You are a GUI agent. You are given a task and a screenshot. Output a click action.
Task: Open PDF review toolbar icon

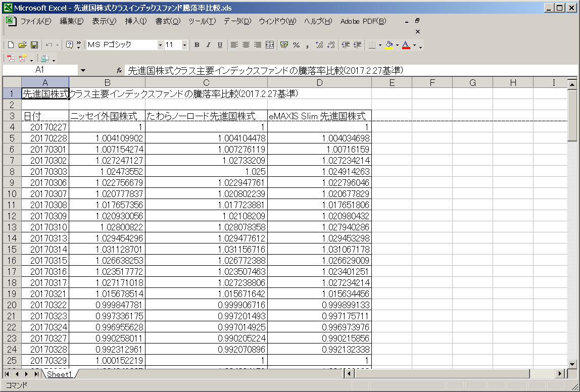(x=45, y=59)
